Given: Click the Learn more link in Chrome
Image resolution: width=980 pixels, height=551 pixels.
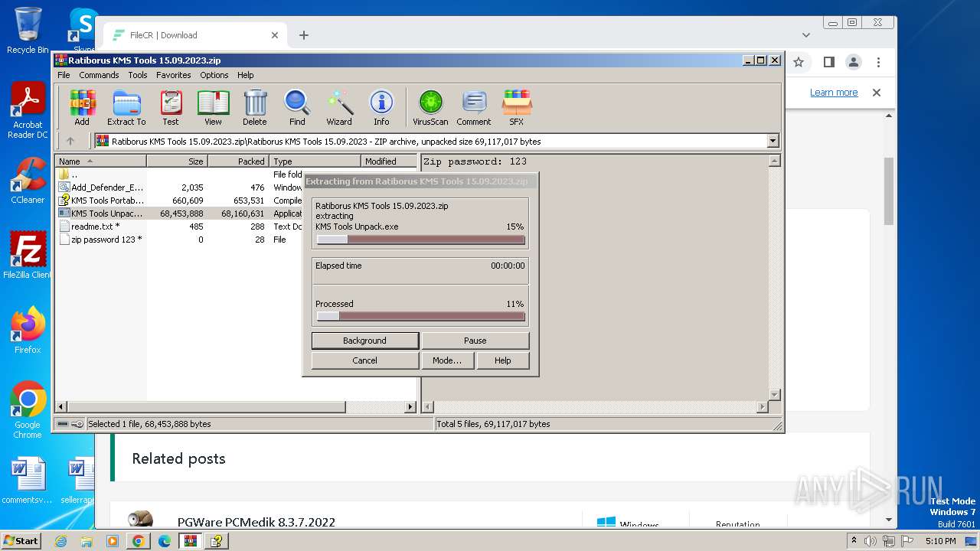Looking at the screenshot, I should (x=834, y=93).
